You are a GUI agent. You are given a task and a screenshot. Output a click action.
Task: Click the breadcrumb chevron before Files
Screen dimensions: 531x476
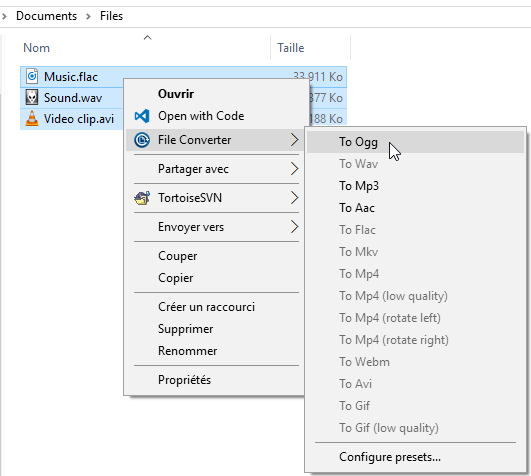(x=88, y=16)
